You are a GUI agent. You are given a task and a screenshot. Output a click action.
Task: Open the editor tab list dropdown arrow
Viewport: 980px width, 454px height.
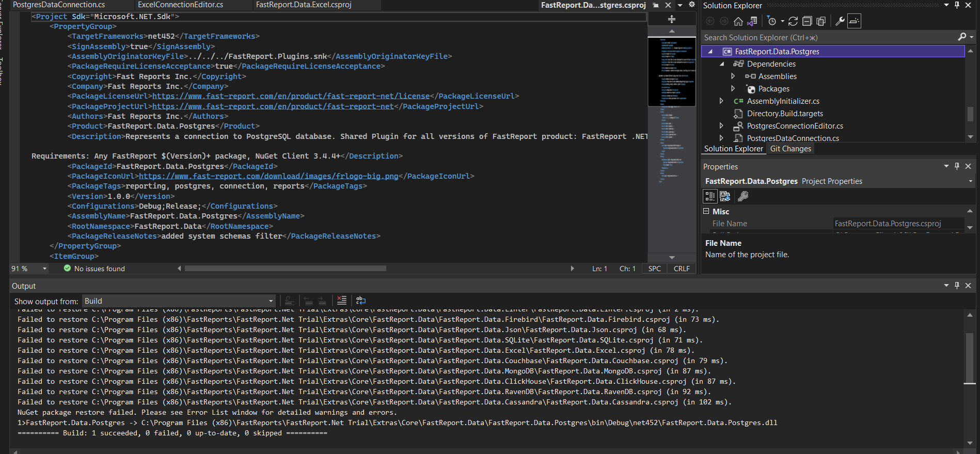click(x=680, y=5)
